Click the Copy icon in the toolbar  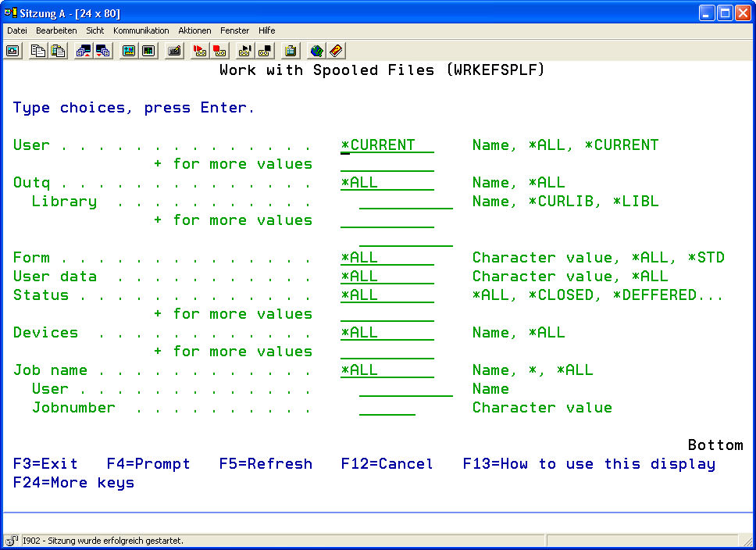click(38, 51)
